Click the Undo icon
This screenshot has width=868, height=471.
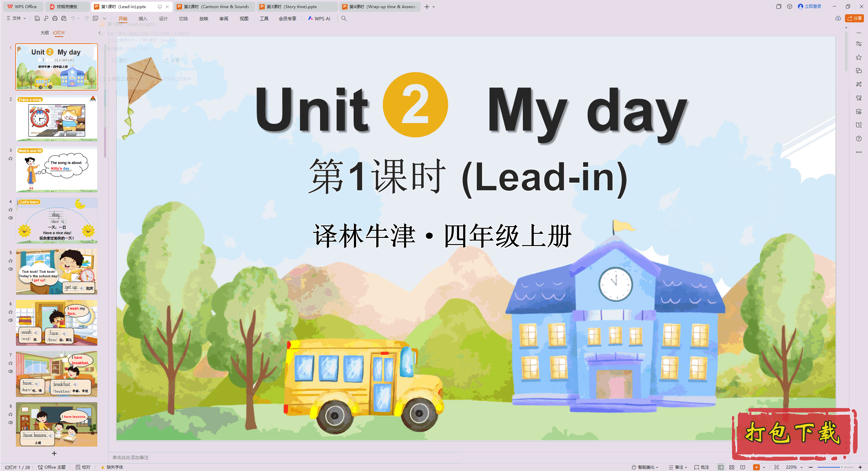(x=73, y=19)
